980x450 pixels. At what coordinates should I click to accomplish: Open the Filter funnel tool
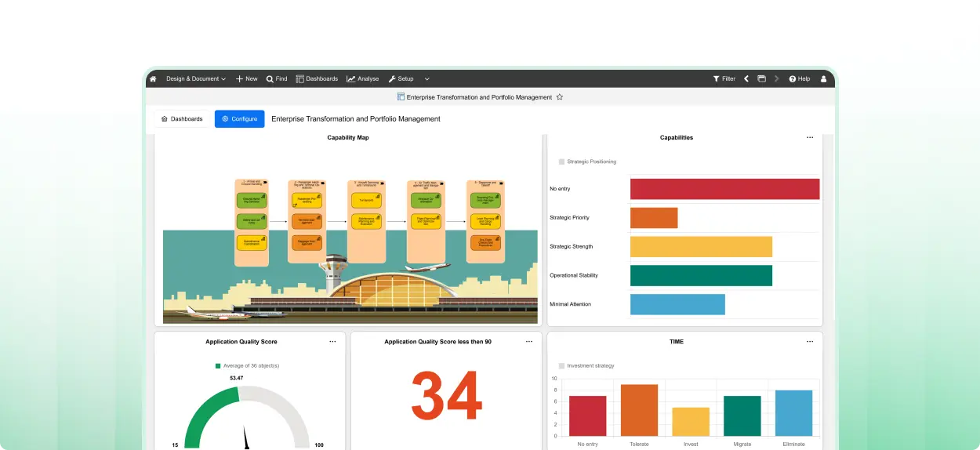724,78
